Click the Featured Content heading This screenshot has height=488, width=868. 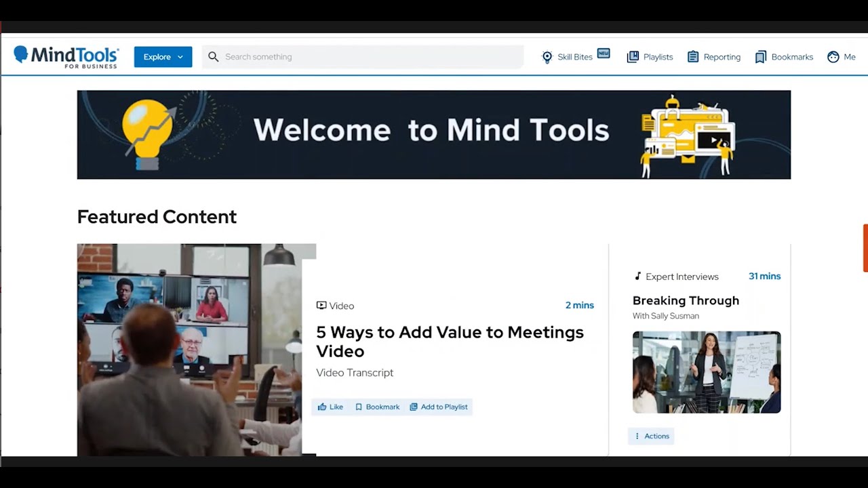tap(157, 217)
